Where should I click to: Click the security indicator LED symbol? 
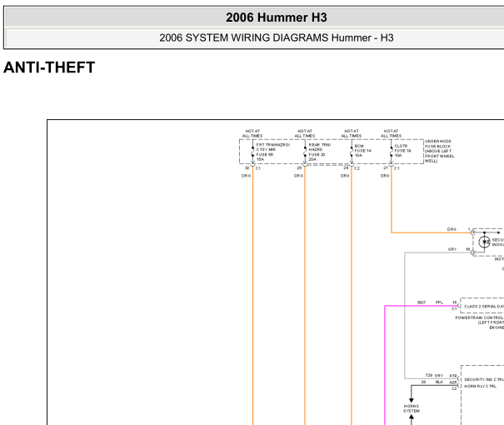(484, 242)
